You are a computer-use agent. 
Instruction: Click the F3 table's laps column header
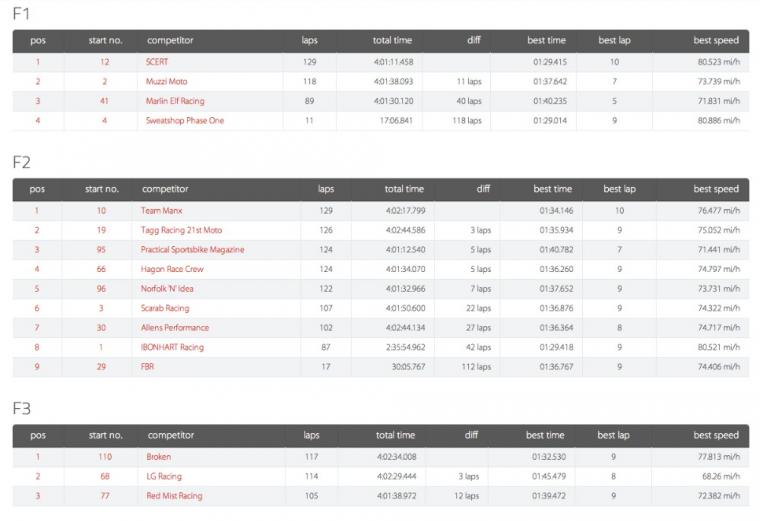[x=311, y=435]
